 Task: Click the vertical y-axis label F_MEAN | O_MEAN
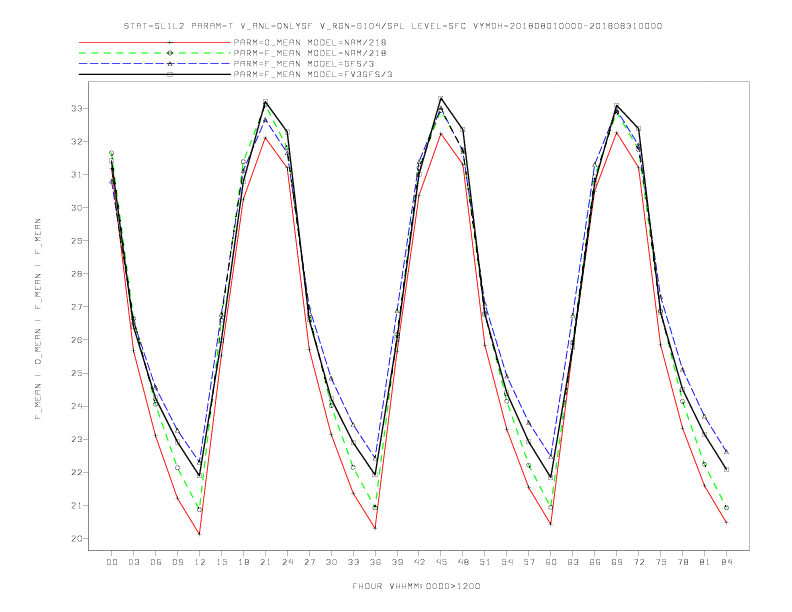coord(38,319)
